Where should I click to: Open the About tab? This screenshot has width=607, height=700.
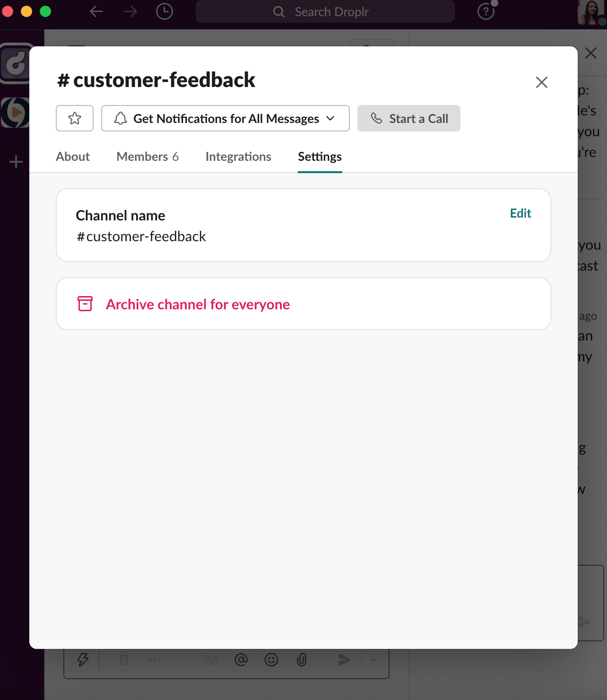tap(73, 157)
